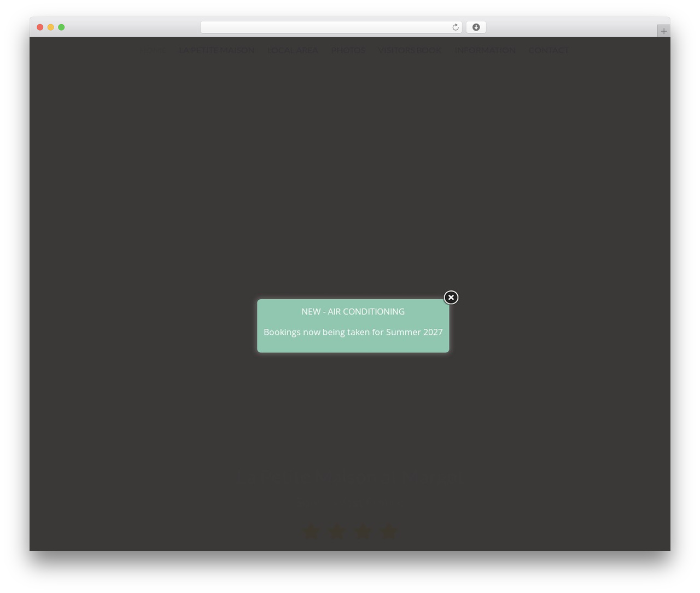
Task: Add a new browser tab with plus icon
Action: [x=663, y=31]
